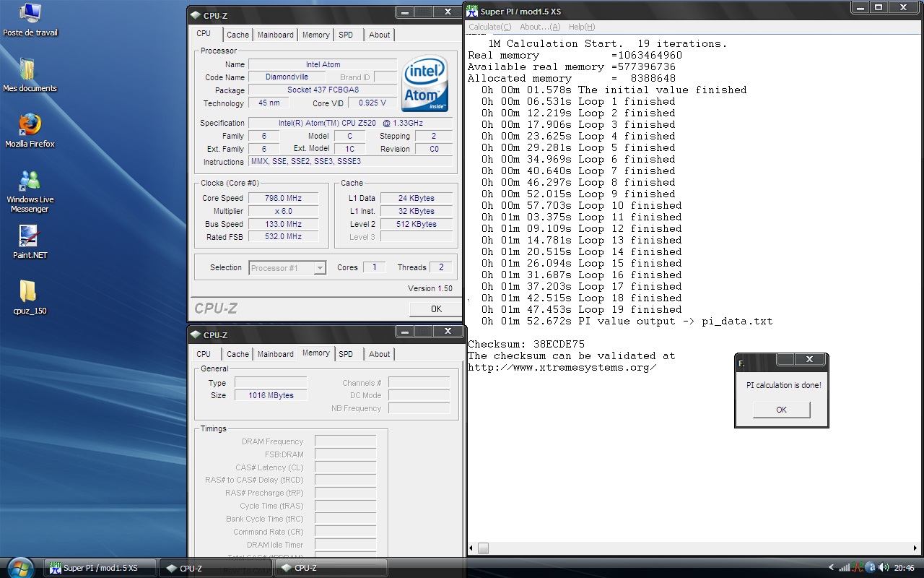Select SPD tab in the CPU-Z Timings window
Image resolution: width=924 pixels, height=578 pixels.
[346, 354]
